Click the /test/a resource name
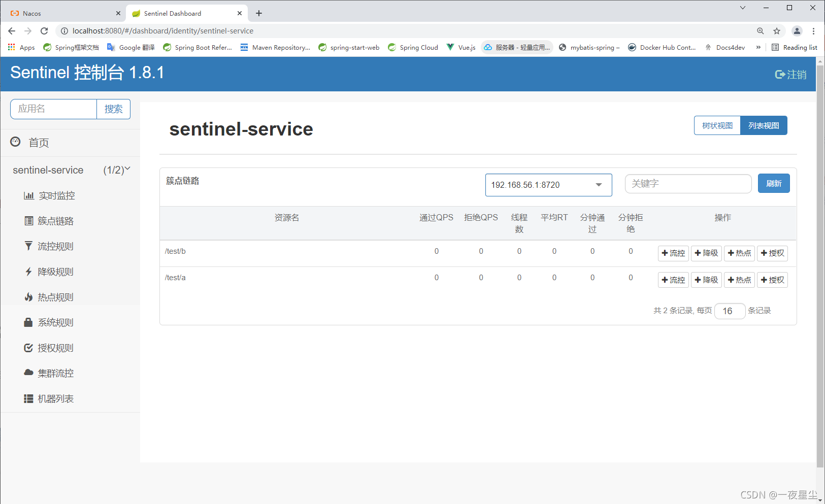 coord(175,278)
